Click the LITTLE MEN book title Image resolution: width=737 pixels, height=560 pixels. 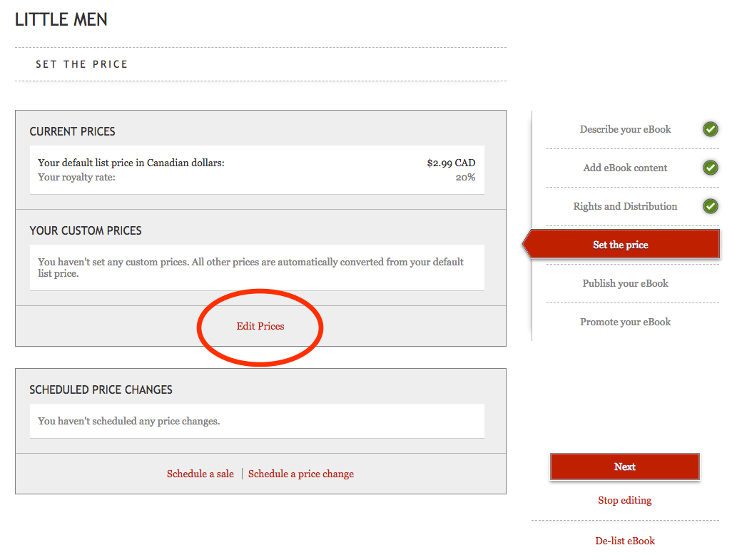(61, 20)
